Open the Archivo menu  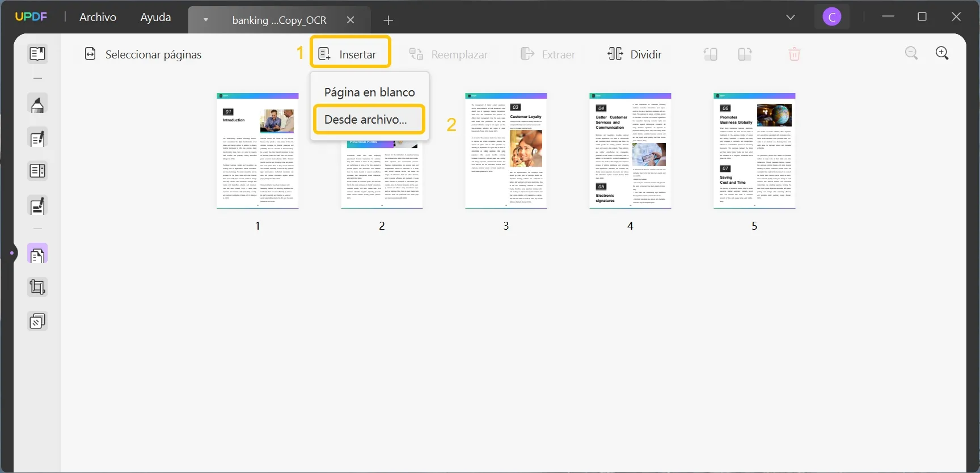[x=98, y=17]
